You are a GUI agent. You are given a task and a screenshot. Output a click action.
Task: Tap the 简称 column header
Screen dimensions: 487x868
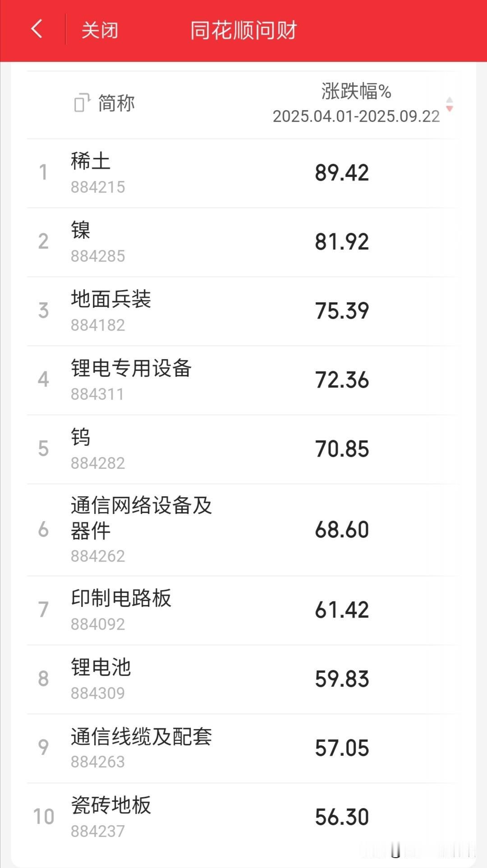(116, 103)
